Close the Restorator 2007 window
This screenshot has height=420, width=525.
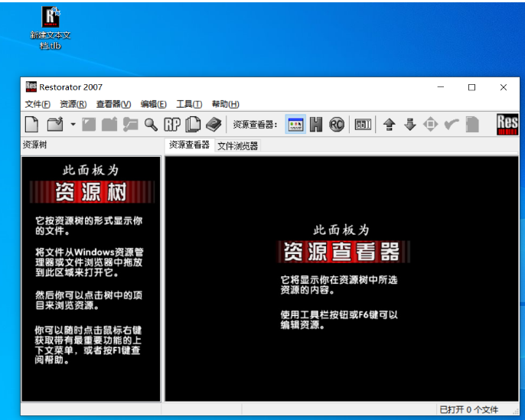coord(504,87)
